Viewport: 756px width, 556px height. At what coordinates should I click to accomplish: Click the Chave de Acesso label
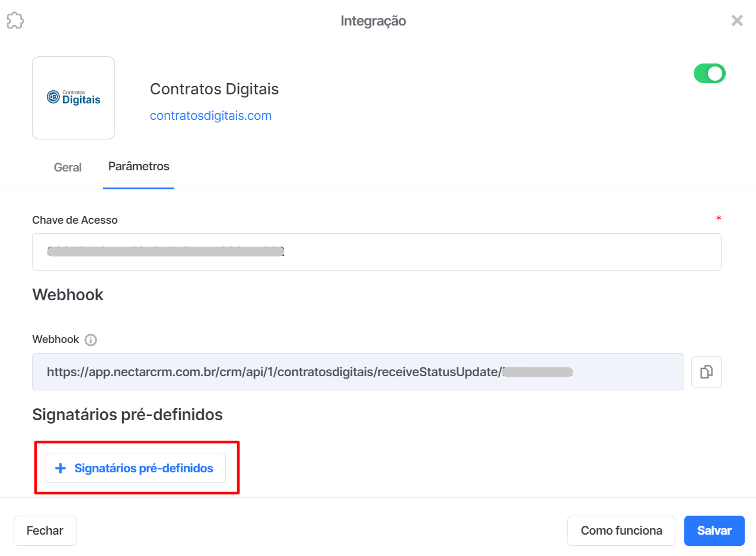pos(75,220)
